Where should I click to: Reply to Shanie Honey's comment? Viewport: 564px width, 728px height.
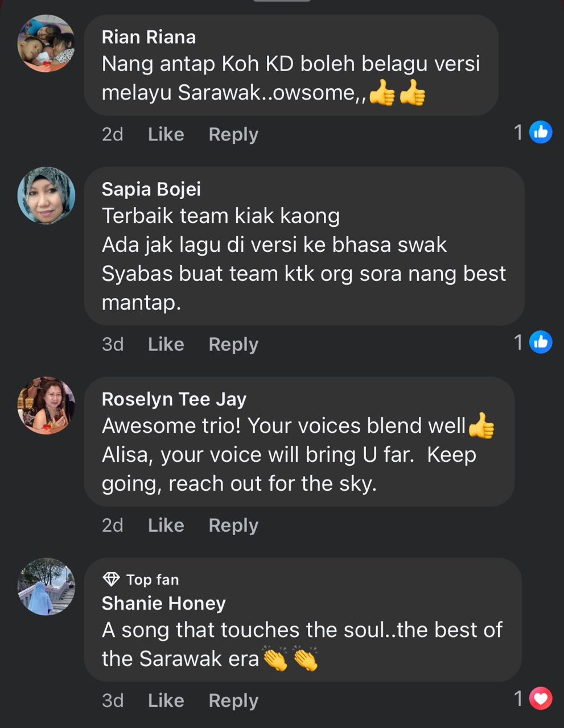233,700
